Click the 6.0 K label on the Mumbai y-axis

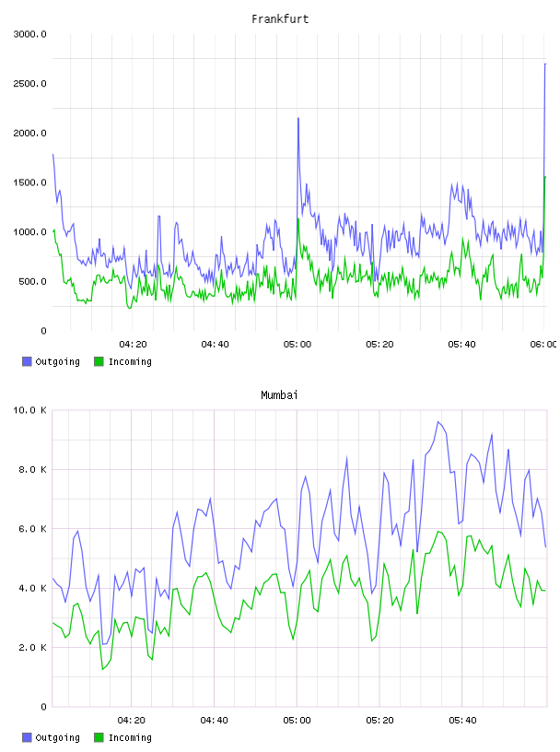(32, 529)
